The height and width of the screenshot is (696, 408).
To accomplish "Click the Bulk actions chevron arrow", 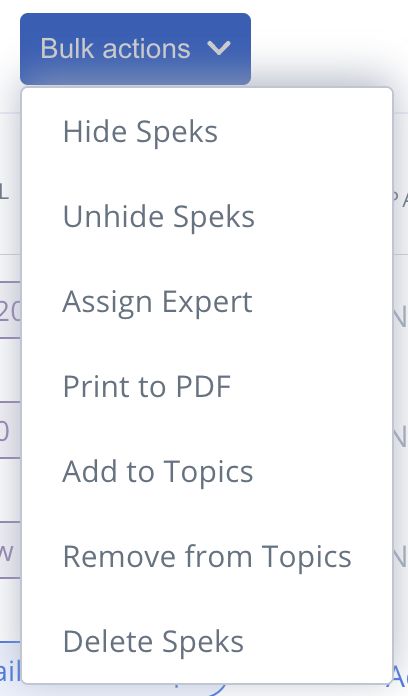I will pyautogui.click(x=219, y=48).
